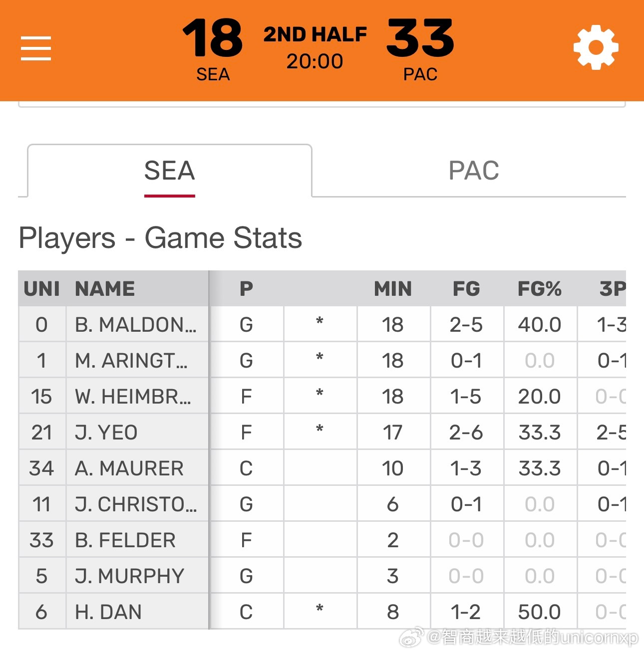Click the 2ND HALF game clock
This screenshot has width=644, height=654.
pyautogui.click(x=315, y=48)
